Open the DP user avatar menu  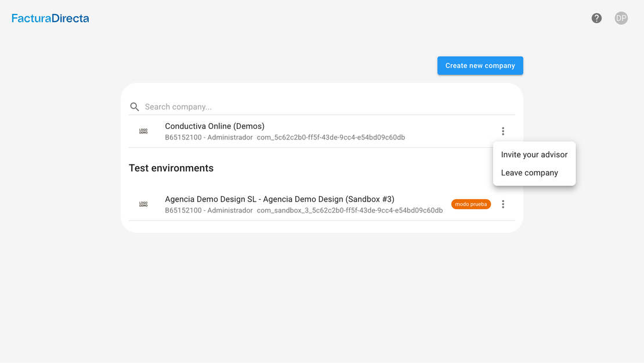(621, 18)
